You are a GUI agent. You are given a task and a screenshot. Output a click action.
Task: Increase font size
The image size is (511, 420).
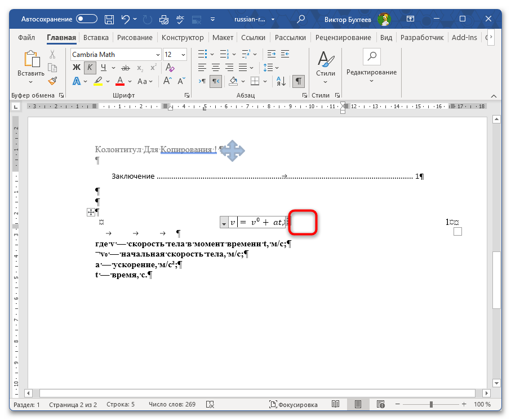(167, 81)
